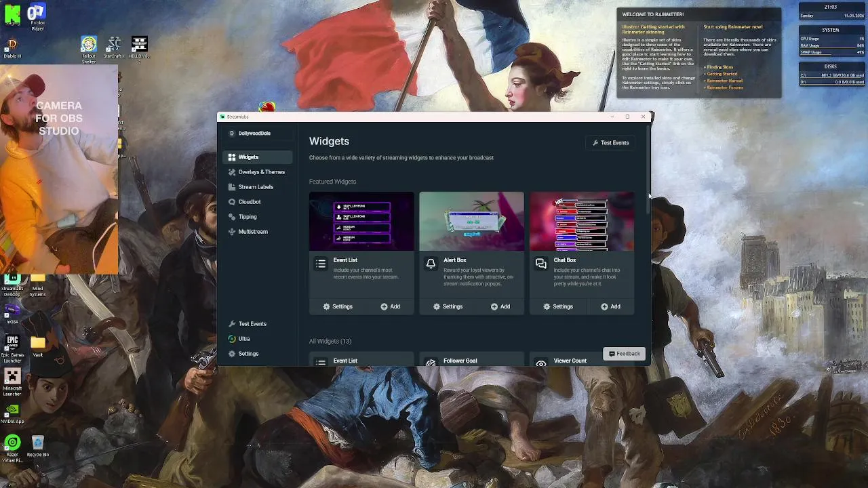Click the Event List list icon

[x=321, y=264]
